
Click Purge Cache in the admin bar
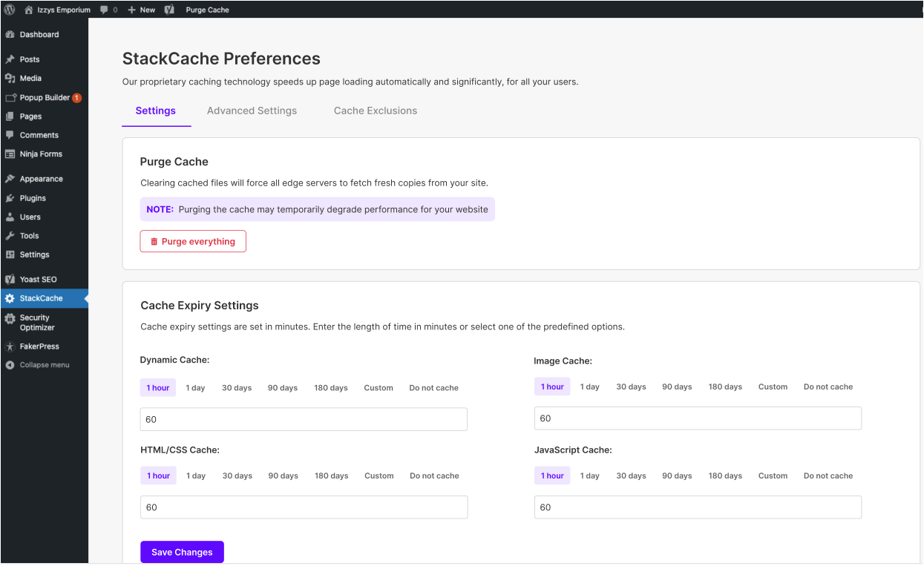click(x=207, y=10)
